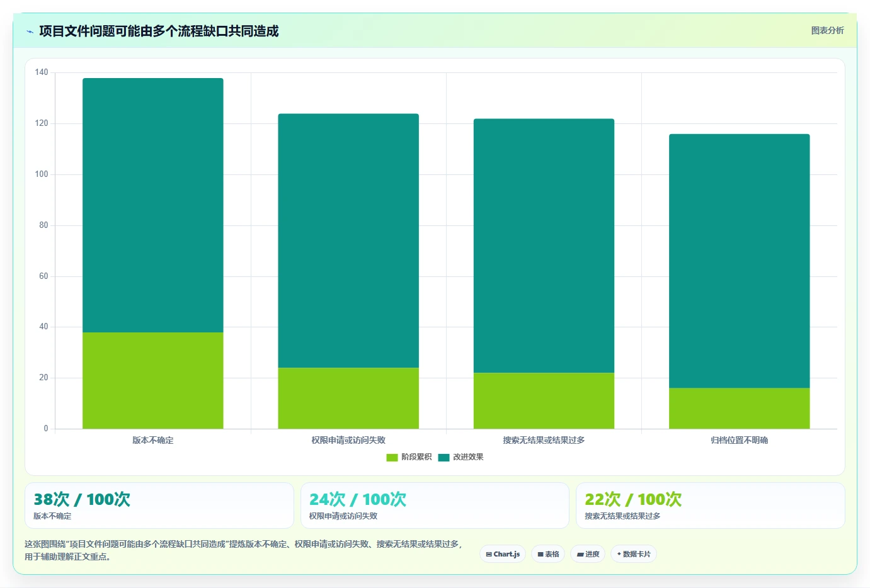Click the y-axis value 20
This screenshot has height=588, width=870.
pyautogui.click(x=43, y=378)
